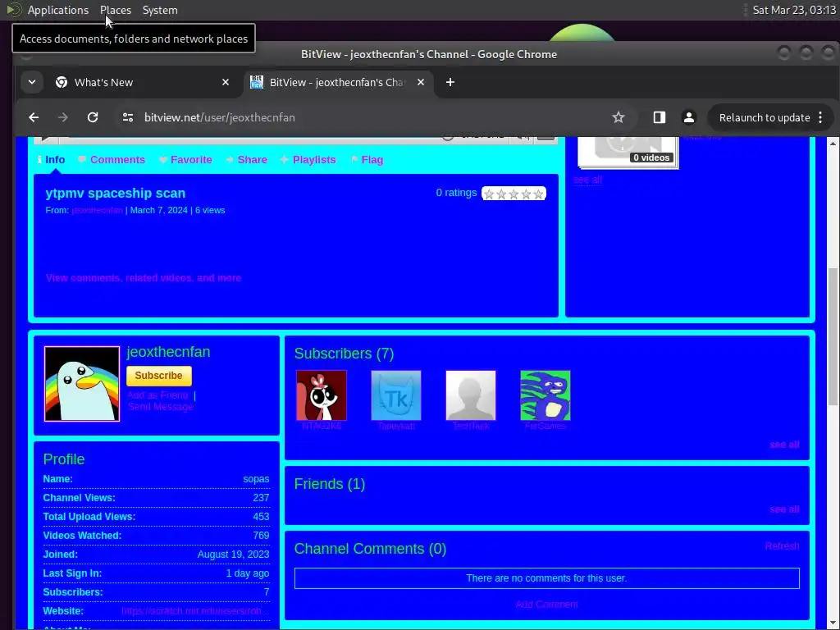Open the Favorite tab under the video
Viewport: 840px width, 630px height.
click(x=191, y=160)
